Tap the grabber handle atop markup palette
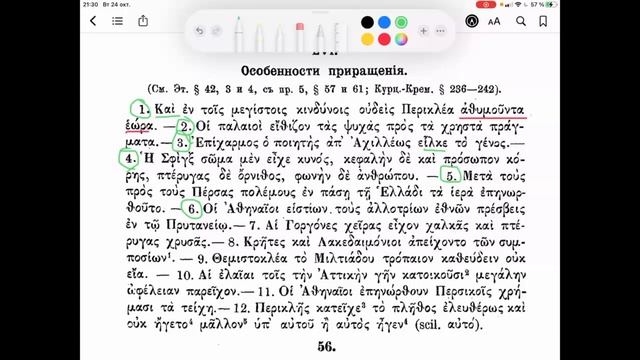 pyautogui.click(x=320, y=12)
